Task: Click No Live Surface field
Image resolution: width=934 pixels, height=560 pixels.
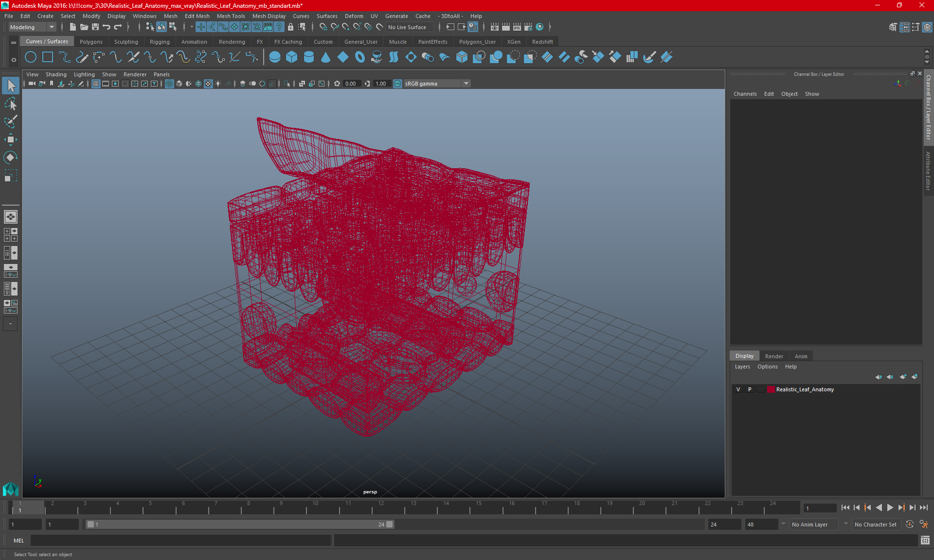Action: pos(409,27)
